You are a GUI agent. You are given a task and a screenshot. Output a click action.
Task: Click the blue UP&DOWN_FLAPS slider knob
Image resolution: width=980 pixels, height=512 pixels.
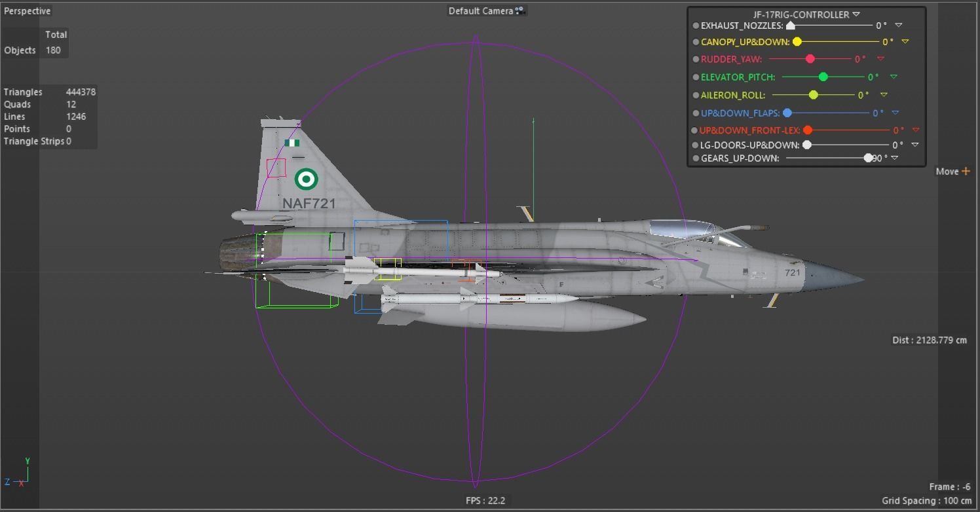[787, 113]
